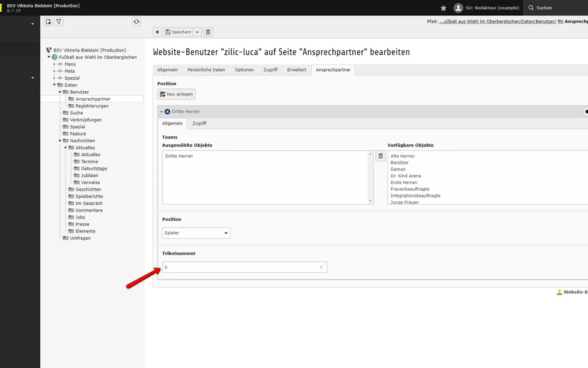Image resolution: width=588 pixels, height=368 pixels.
Task: Click into the Trikotnummer input field
Action: pos(239,267)
